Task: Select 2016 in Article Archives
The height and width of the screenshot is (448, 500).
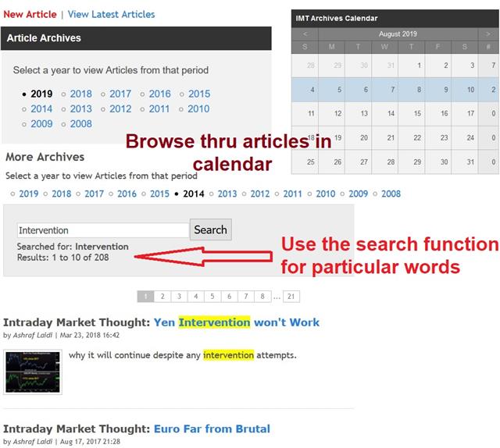Action: click(x=159, y=94)
